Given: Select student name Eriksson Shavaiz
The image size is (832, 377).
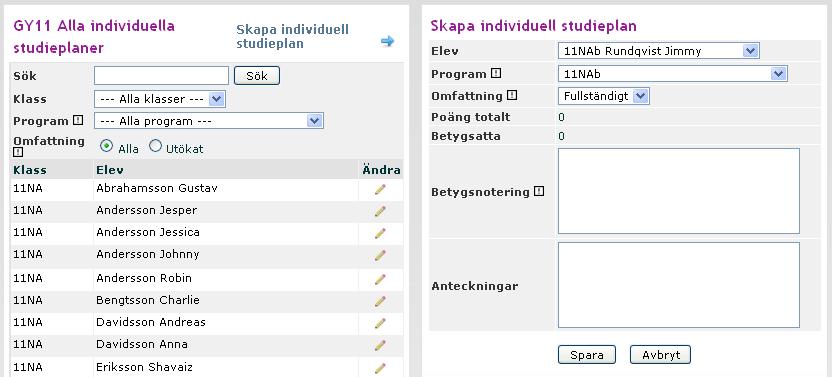Looking at the screenshot, I should tap(144, 367).
